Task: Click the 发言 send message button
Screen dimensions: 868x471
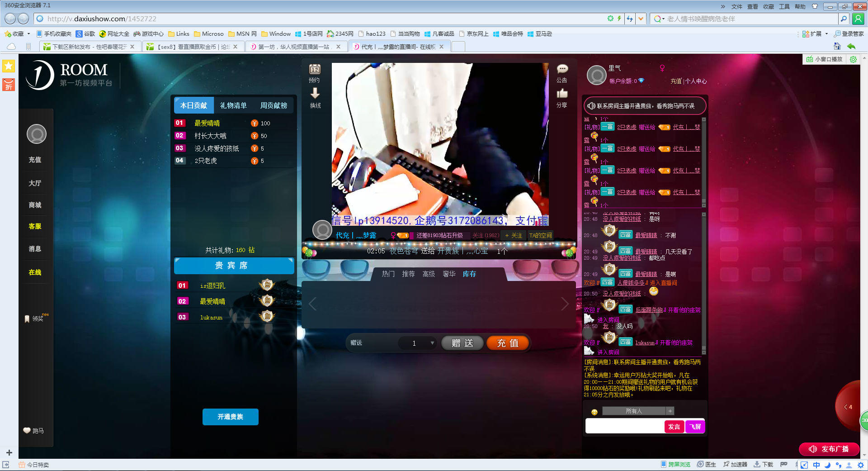Action: [x=674, y=427]
